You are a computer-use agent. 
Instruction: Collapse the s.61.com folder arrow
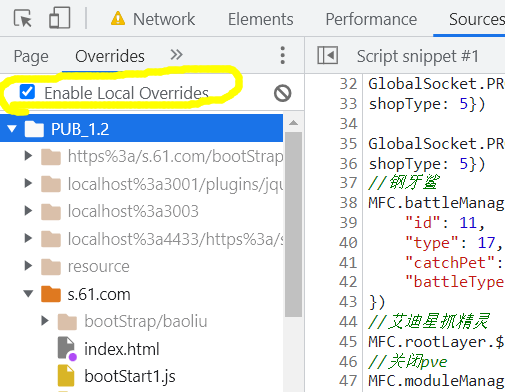tap(28, 294)
